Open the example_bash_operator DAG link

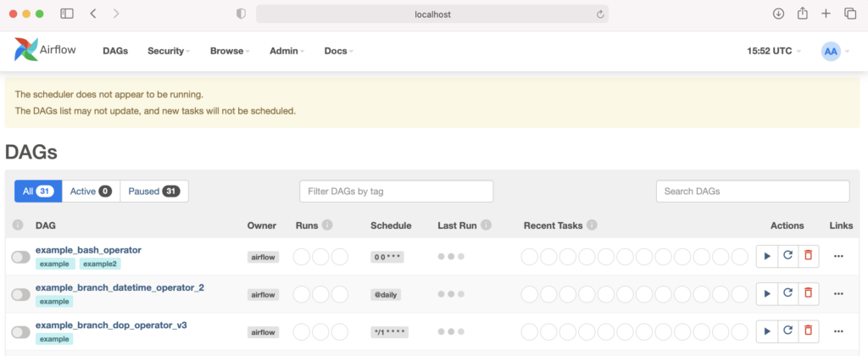(88, 250)
